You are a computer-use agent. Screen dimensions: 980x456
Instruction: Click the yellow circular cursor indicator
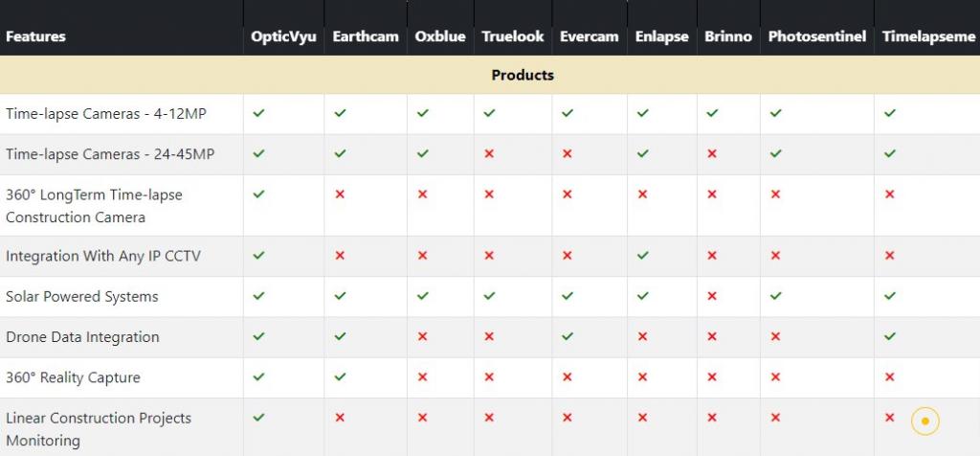(x=925, y=421)
